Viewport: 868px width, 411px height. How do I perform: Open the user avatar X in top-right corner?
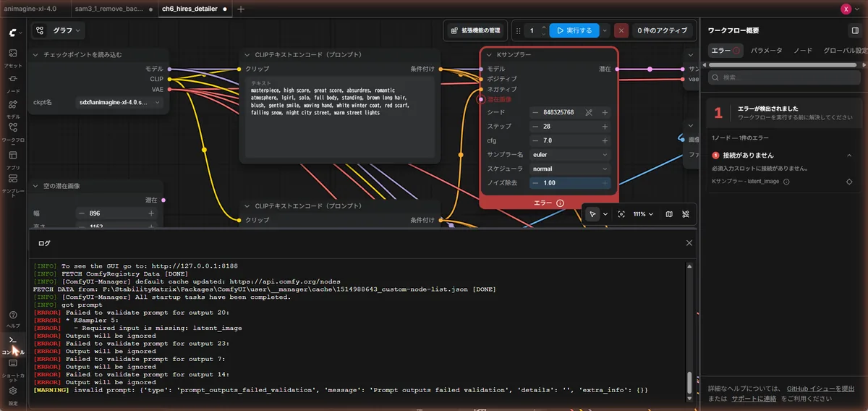coord(846,9)
